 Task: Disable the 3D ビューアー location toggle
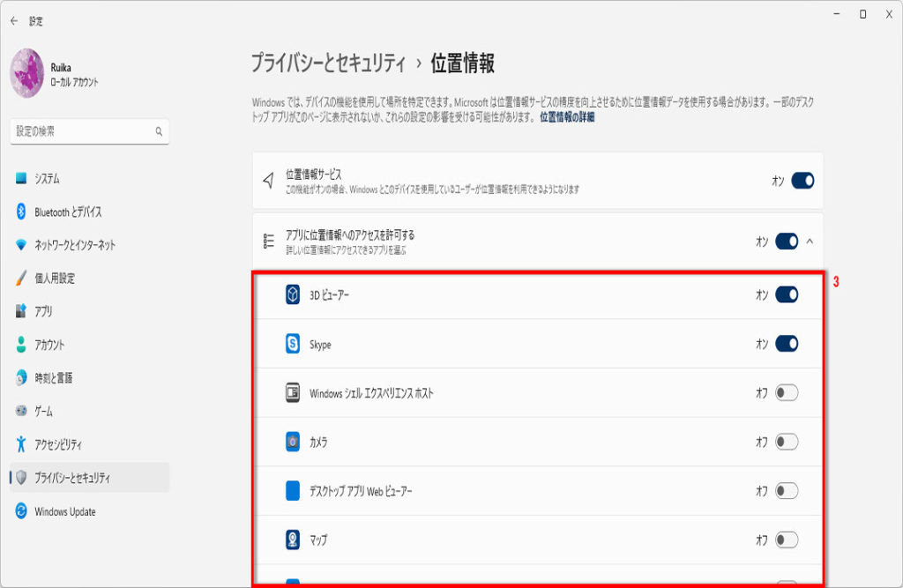(x=787, y=295)
